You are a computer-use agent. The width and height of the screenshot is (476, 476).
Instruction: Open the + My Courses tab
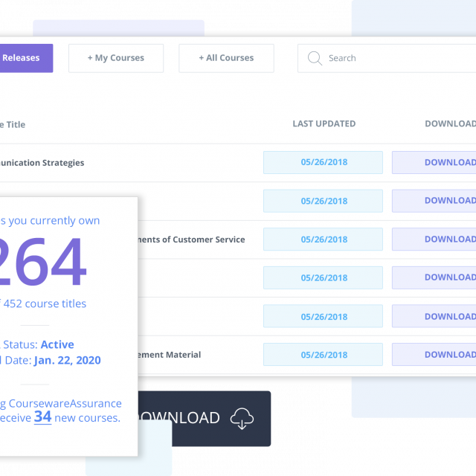(116, 58)
